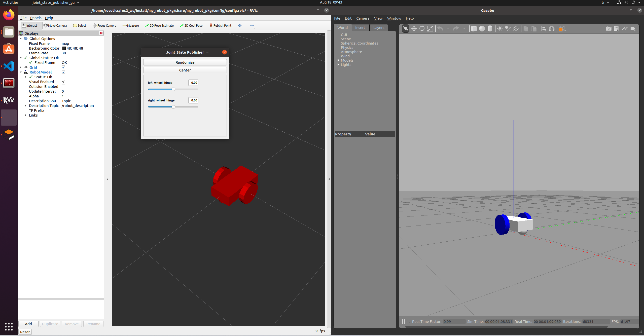Screen dimensions: 644x336
Task: Close the Displays panel with red X
Action: (101, 33)
